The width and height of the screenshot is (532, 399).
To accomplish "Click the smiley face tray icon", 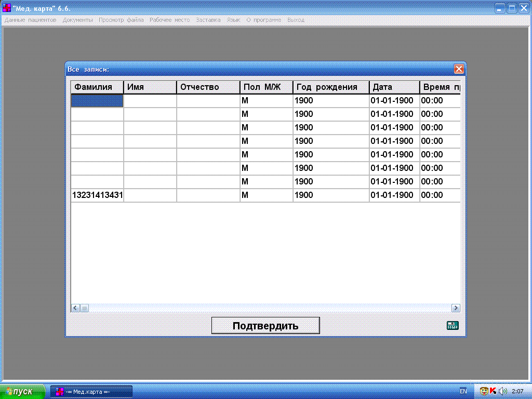I will [484, 391].
